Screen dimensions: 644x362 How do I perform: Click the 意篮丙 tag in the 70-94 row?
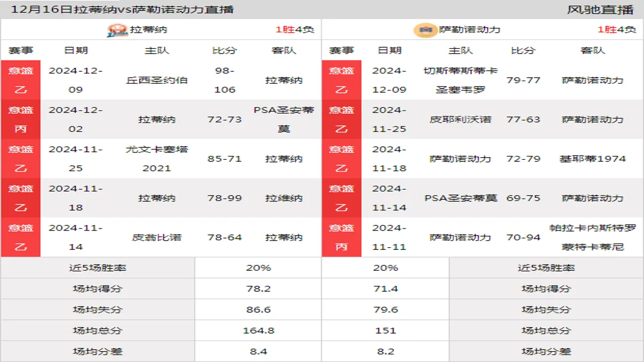[x=341, y=238]
